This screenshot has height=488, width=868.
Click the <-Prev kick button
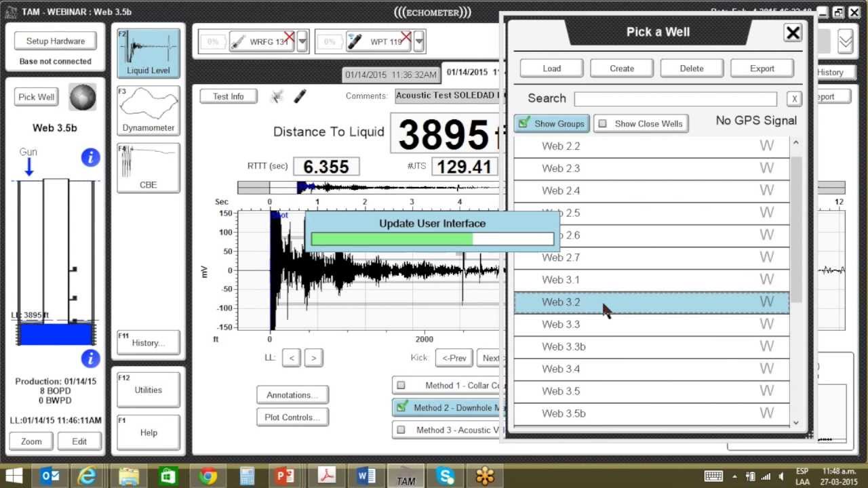click(454, 358)
